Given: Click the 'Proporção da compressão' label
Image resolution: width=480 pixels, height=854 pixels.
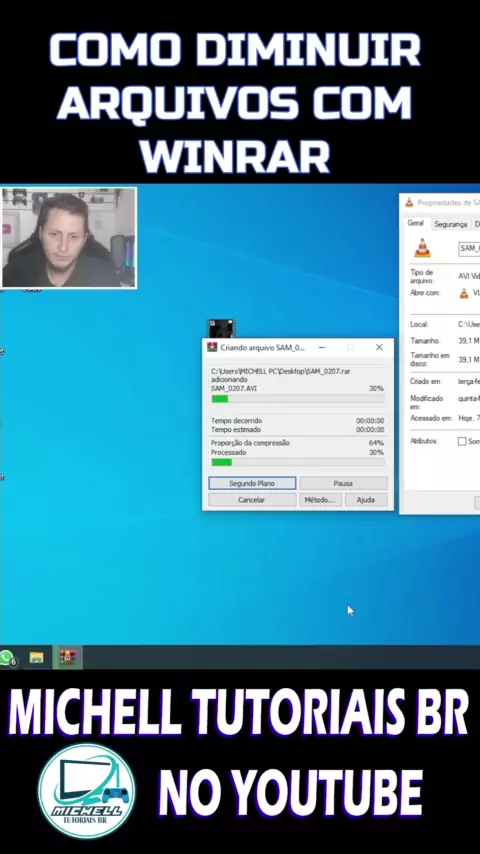Looking at the screenshot, I should [251, 443].
